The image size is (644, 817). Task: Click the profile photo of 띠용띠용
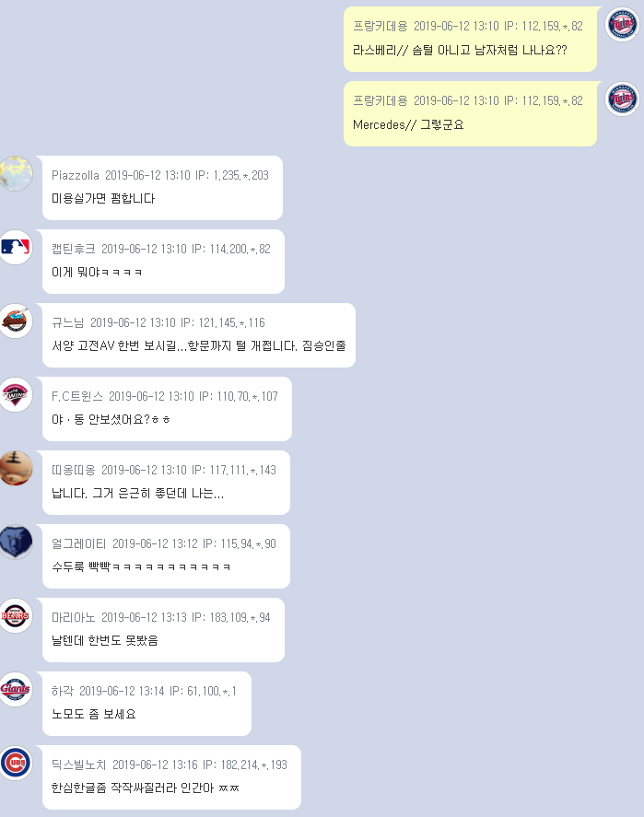16,468
